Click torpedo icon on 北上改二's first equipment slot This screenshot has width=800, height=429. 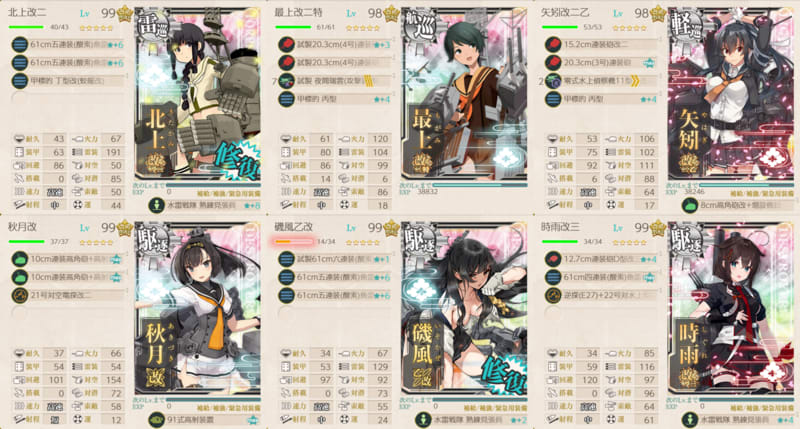[x=19, y=45]
